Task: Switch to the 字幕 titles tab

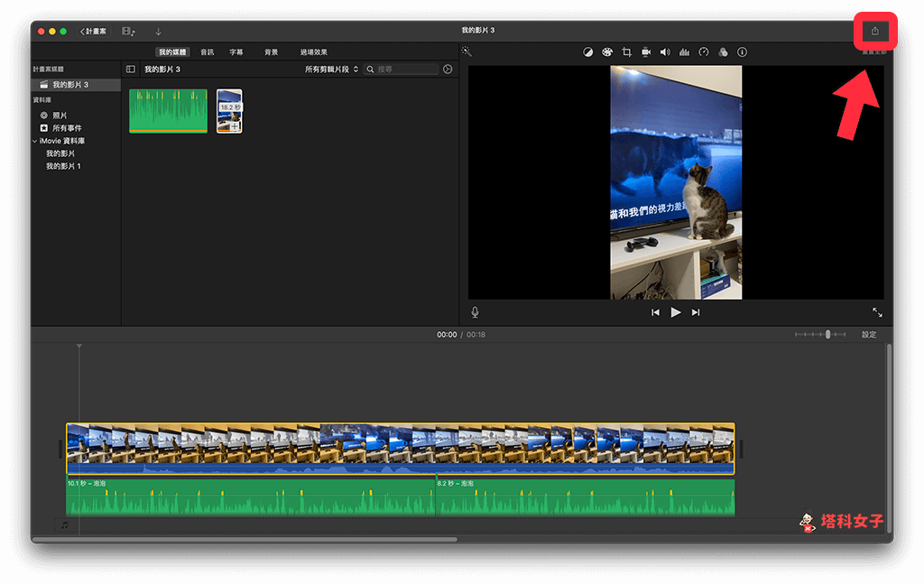Action: pyautogui.click(x=236, y=51)
